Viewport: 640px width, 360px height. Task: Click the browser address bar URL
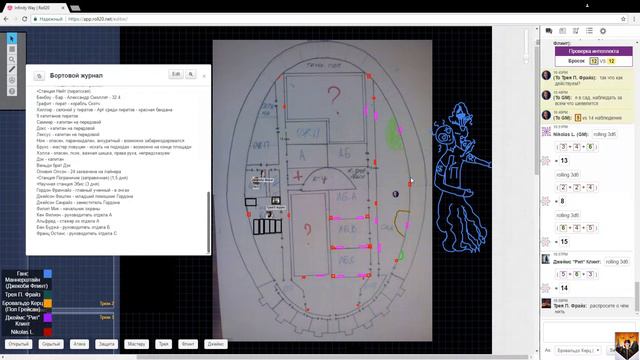[98, 19]
